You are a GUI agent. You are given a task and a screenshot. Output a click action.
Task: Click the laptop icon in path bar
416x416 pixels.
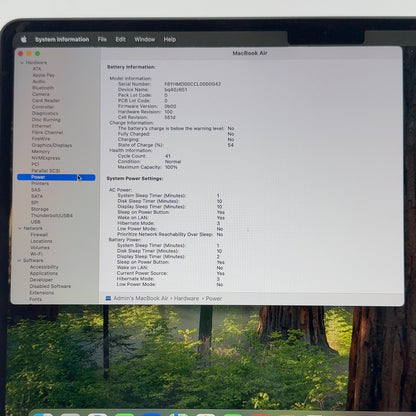pos(108,298)
